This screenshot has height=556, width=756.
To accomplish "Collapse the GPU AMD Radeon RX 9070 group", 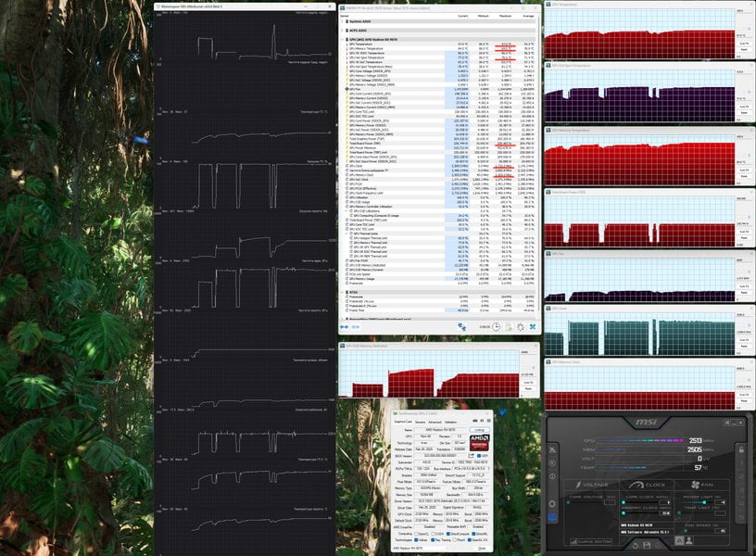I will click(342, 40).
